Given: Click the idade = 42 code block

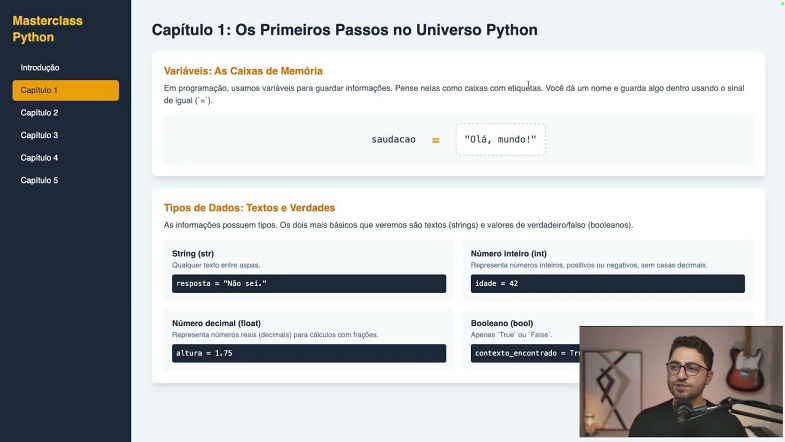Looking at the screenshot, I should [x=606, y=284].
